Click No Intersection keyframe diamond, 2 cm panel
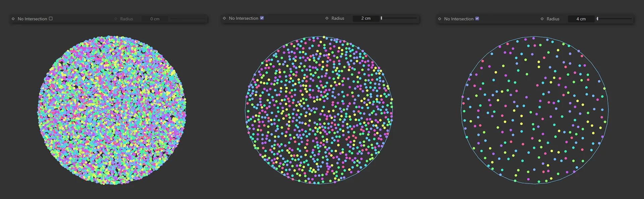Screen dimensions: 644x199 pos(224,18)
